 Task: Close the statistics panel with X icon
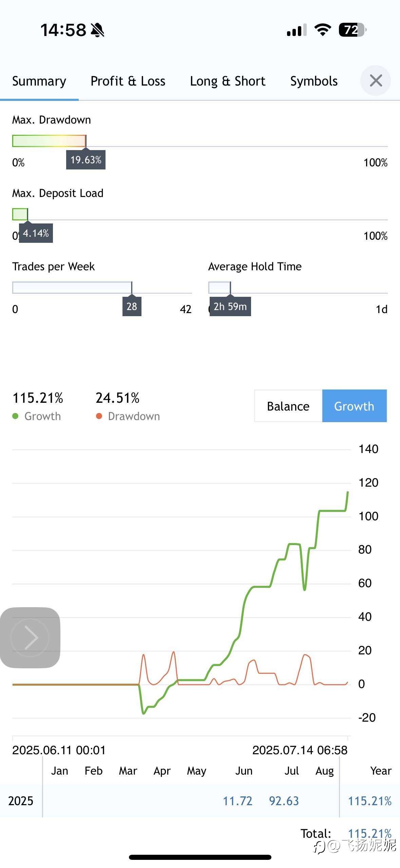coord(376,81)
